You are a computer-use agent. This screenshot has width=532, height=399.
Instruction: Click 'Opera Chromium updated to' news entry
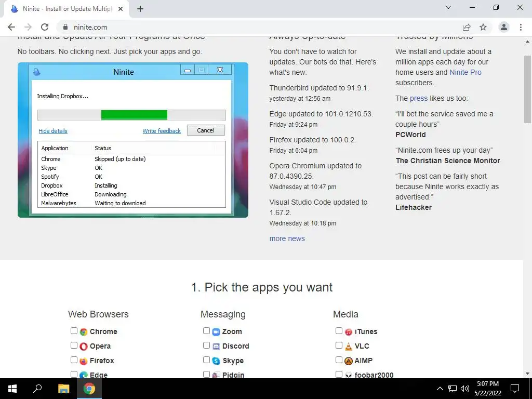tap(315, 171)
